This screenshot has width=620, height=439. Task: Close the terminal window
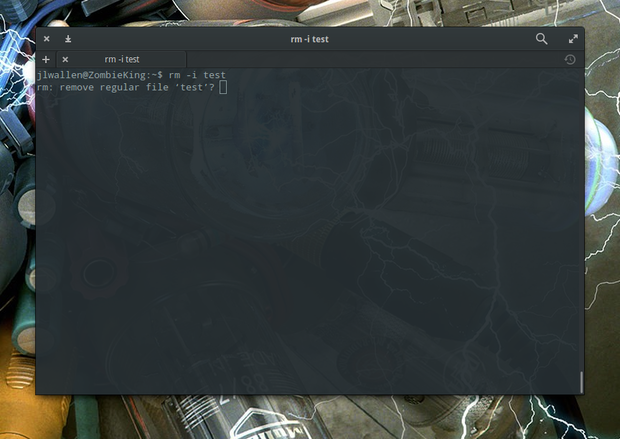47,39
